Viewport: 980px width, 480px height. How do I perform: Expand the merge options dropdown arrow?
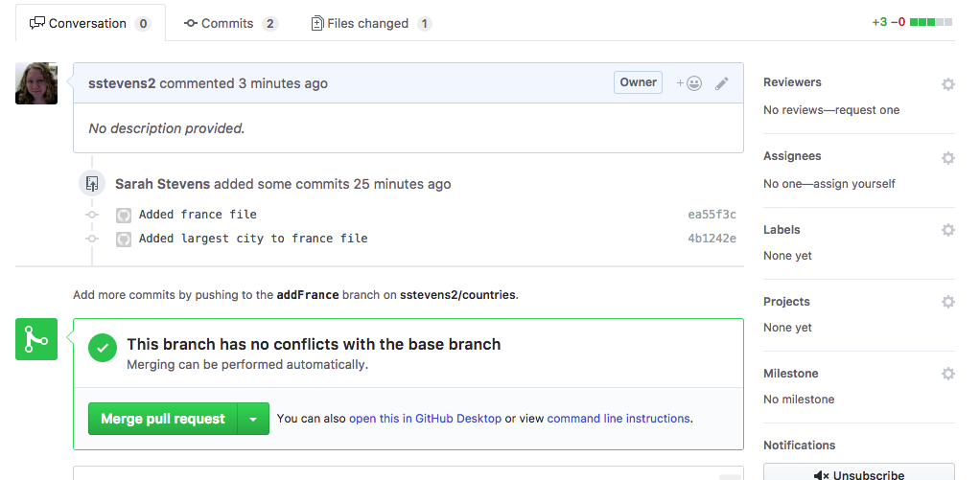click(x=253, y=419)
